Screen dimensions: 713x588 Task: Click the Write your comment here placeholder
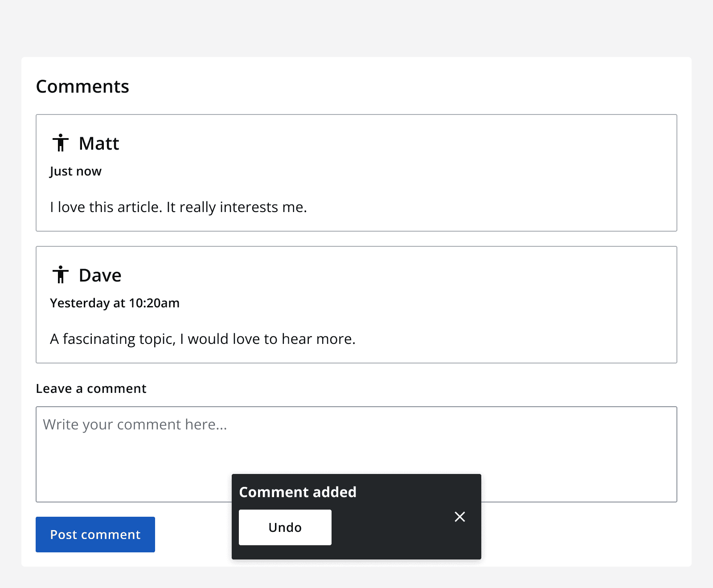[135, 424]
